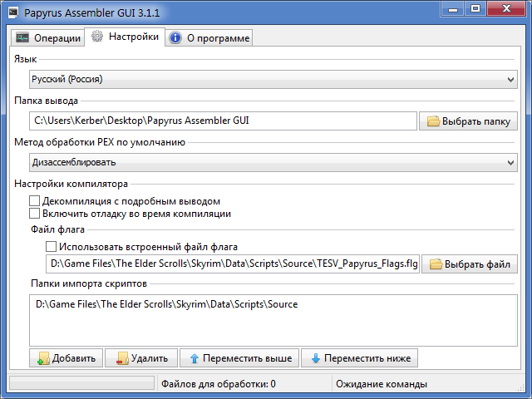This screenshot has height=399, width=532.
Task: Select the Scripts\Source import folder entry
Action: [166, 304]
